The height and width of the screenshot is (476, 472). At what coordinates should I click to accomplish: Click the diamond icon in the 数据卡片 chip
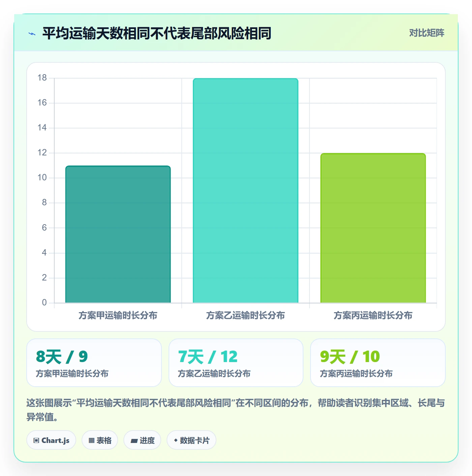pyautogui.click(x=176, y=440)
